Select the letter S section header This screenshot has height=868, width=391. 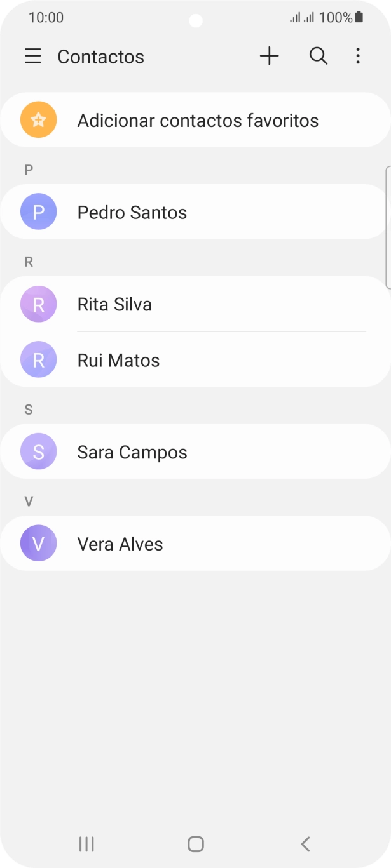coord(28,410)
